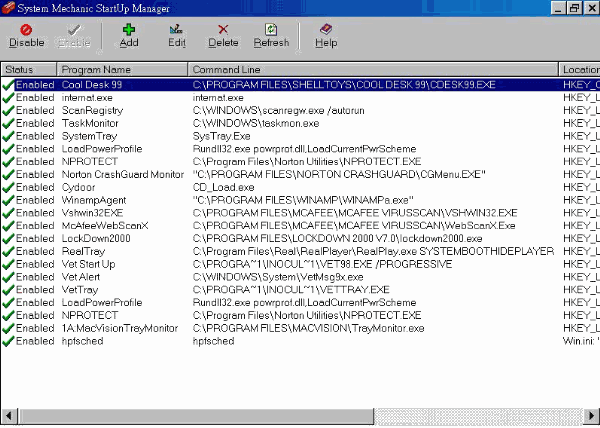600x428 pixels.
Task: Click green check icon of VetTray row
Action: coord(8,290)
